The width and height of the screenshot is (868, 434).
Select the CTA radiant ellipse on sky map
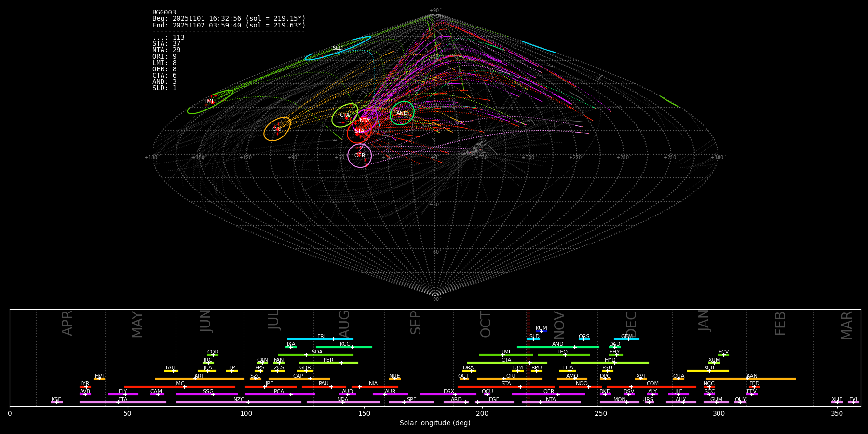click(345, 115)
